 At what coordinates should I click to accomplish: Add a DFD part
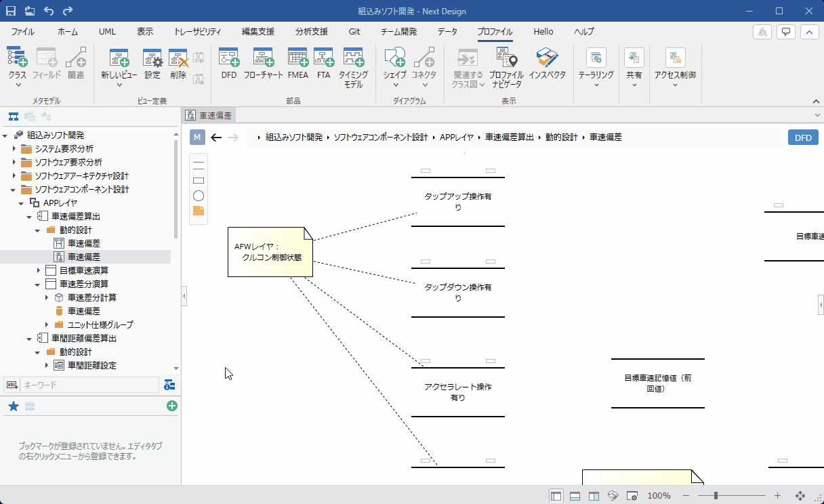pos(229,57)
